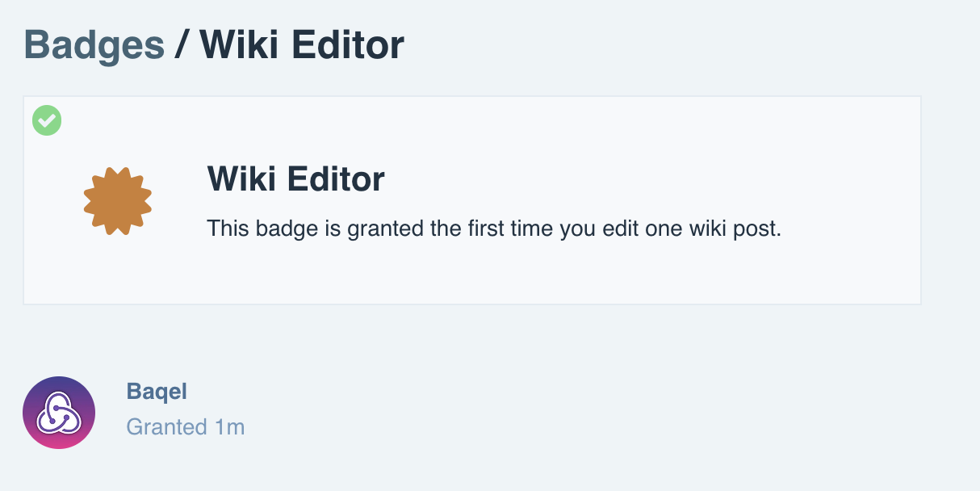The height and width of the screenshot is (491, 980).
Task: Go back to the Badges page via breadcrumb
Action: point(94,45)
